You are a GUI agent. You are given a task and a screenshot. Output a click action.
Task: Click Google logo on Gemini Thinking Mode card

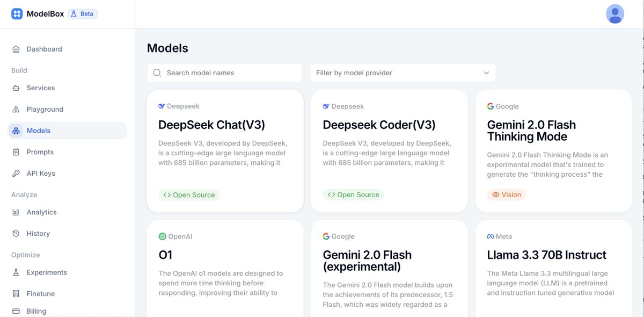click(491, 106)
